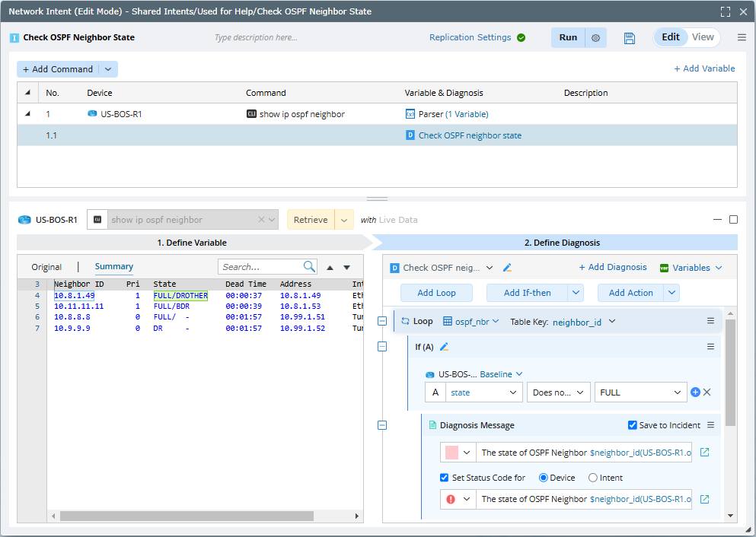This screenshot has width=756, height=537.
Task: Switch to the Original tab
Action: pos(46,267)
